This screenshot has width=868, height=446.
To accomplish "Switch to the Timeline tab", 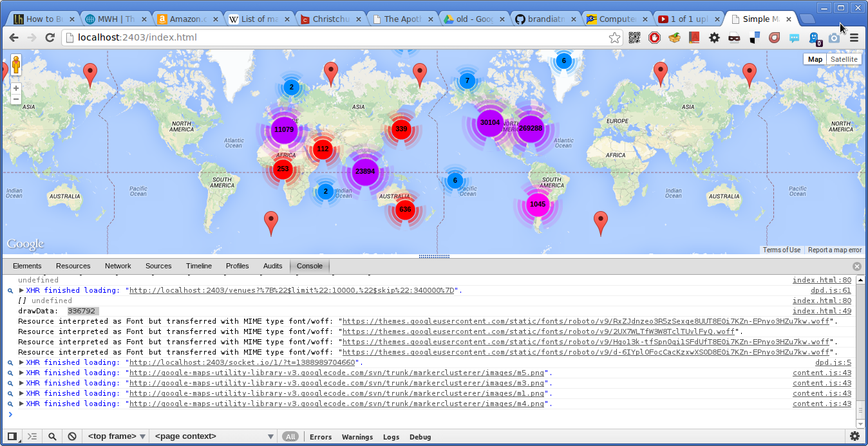I will coord(199,266).
